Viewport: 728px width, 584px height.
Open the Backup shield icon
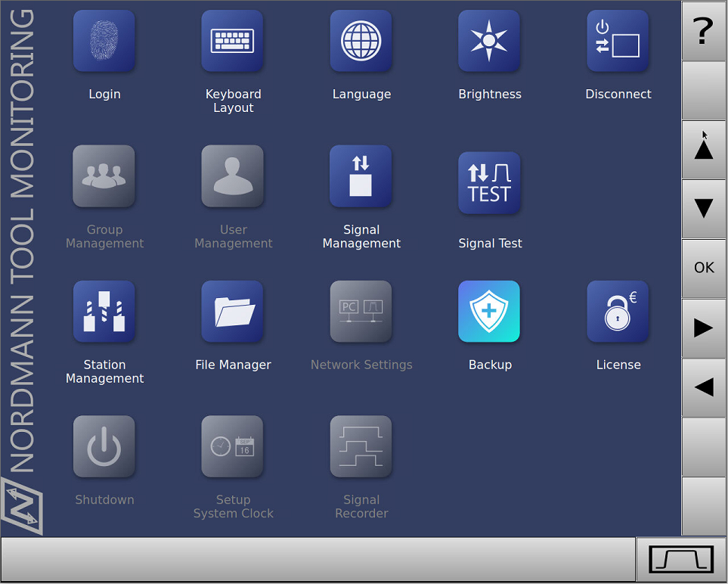click(489, 312)
